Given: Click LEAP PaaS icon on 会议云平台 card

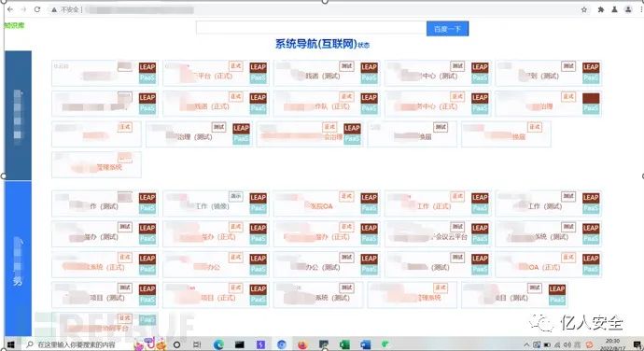Looking at the screenshot, I should [480, 233].
